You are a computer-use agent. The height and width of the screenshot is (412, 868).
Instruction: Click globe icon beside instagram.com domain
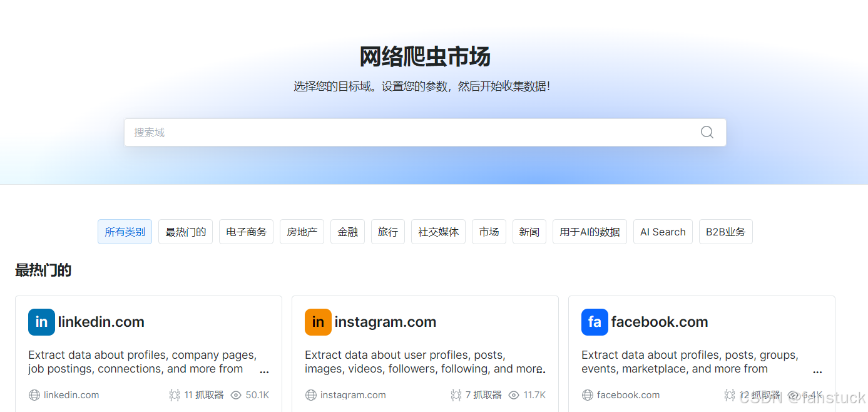coord(311,395)
